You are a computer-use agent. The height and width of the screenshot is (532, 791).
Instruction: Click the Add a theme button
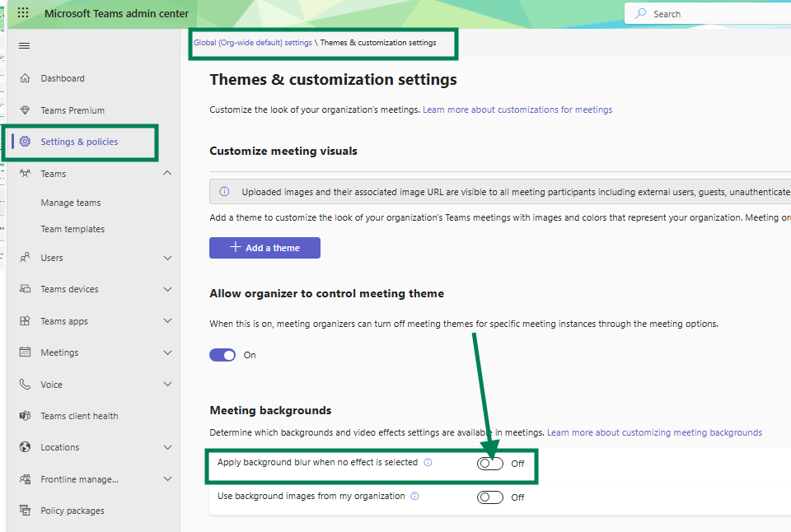[264, 248]
